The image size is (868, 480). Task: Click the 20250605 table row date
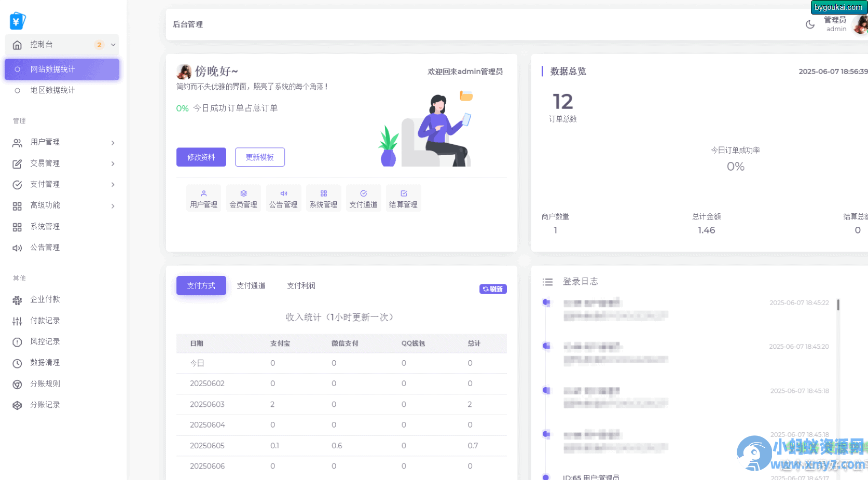click(x=207, y=446)
